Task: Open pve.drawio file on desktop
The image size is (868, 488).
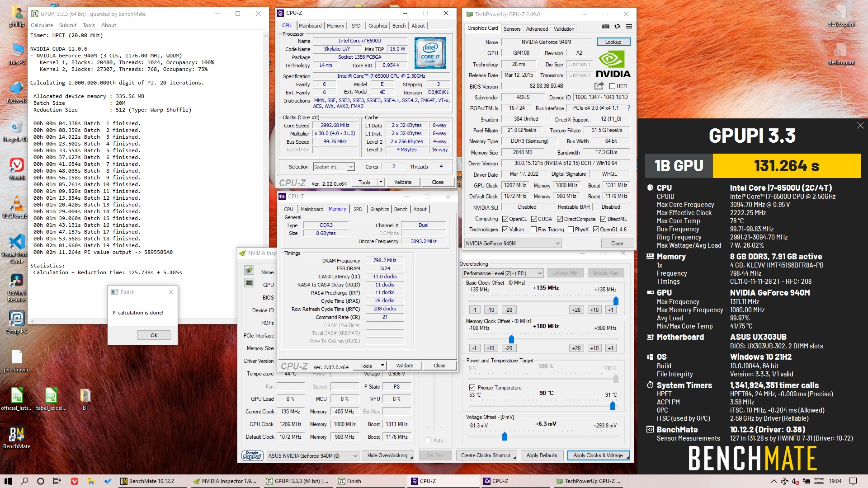Action: tap(17, 361)
